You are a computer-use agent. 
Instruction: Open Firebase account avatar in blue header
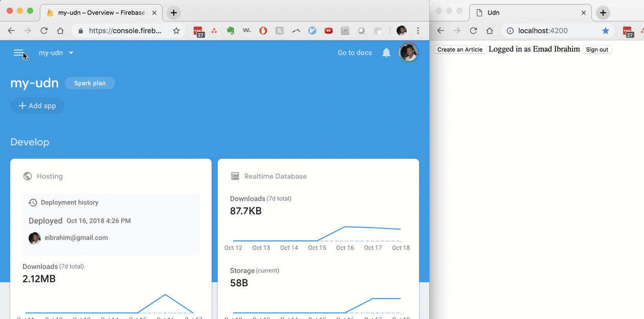click(x=408, y=53)
